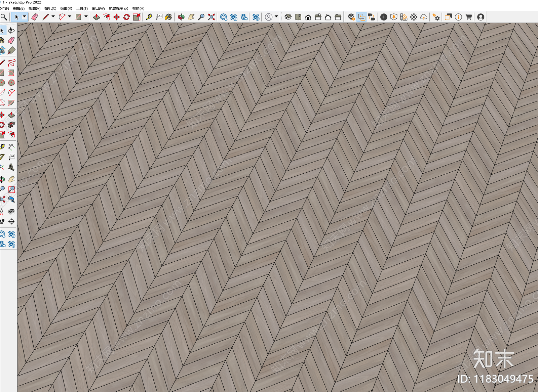This screenshot has height=392, width=538.
Task: Select the Scale tool in top toolbar
Action: [x=137, y=17]
